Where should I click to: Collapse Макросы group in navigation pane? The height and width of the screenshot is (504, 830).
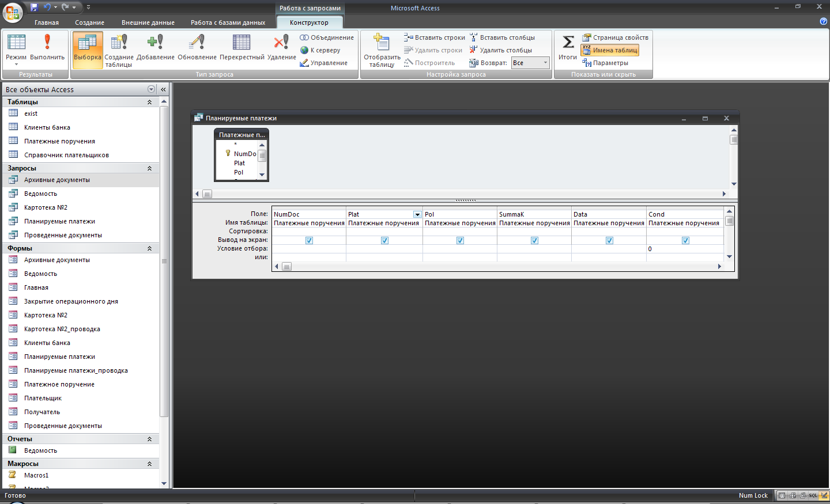[x=149, y=464]
